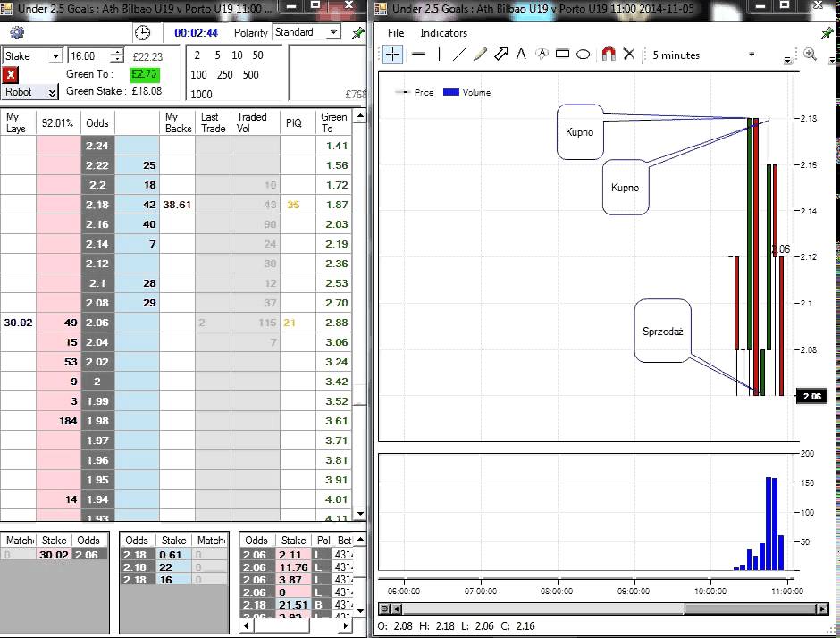
Task: Click pink lay cell at odds 2.06
Action: click(x=58, y=323)
